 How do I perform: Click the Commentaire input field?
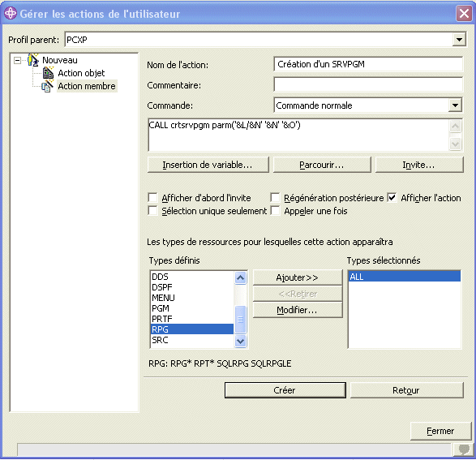[x=368, y=84]
